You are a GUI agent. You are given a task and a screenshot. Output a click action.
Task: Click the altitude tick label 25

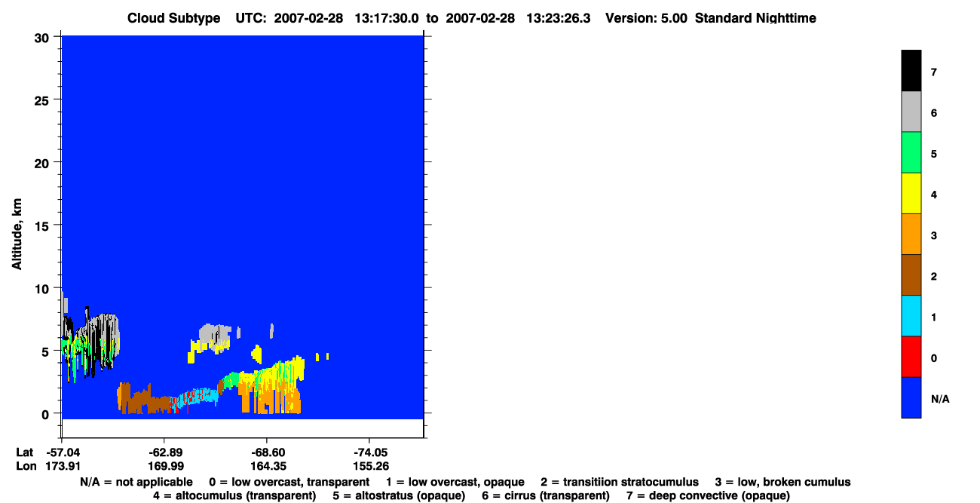[x=42, y=100]
